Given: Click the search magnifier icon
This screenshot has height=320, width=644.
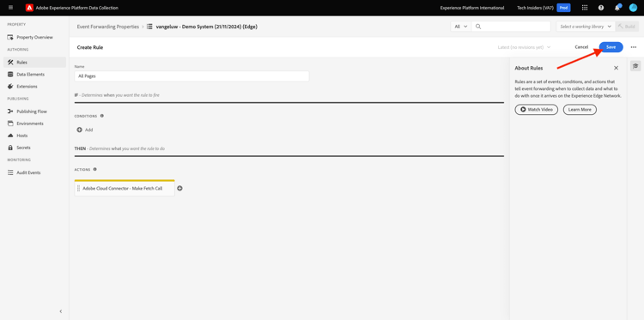Looking at the screenshot, I should (x=478, y=27).
